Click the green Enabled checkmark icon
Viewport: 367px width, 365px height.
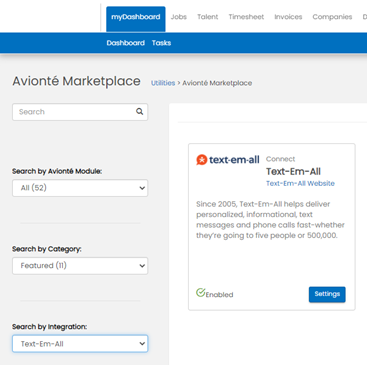point(200,293)
